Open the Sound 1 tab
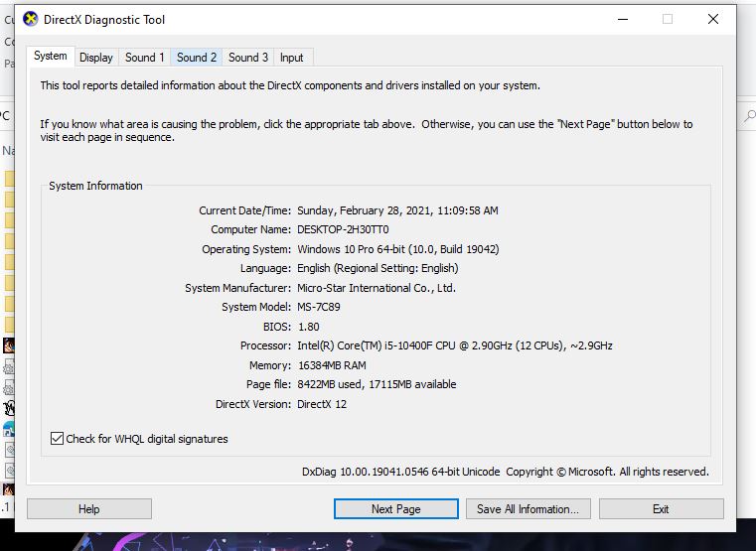This screenshot has height=551, width=756. click(x=145, y=58)
